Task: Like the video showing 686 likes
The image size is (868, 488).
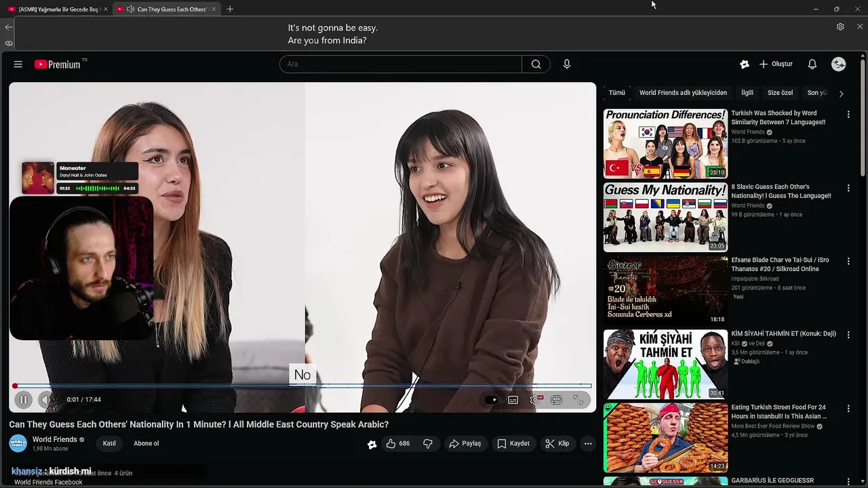Action: pyautogui.click(x=399, y=444)
